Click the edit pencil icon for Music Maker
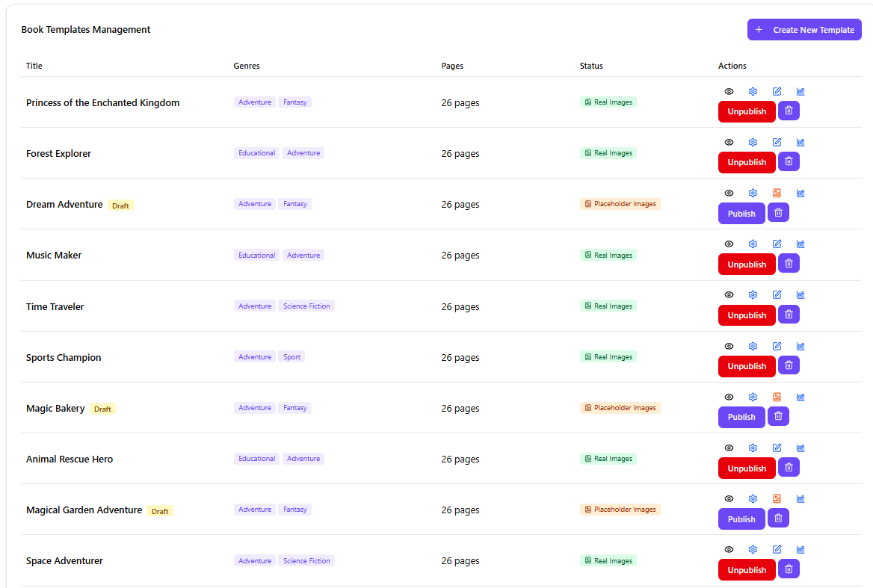 pos(777,244)
